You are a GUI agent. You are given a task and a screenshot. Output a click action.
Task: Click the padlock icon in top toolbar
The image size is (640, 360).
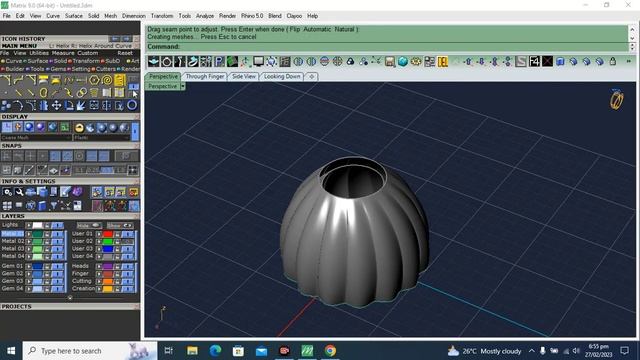(613, 62)
